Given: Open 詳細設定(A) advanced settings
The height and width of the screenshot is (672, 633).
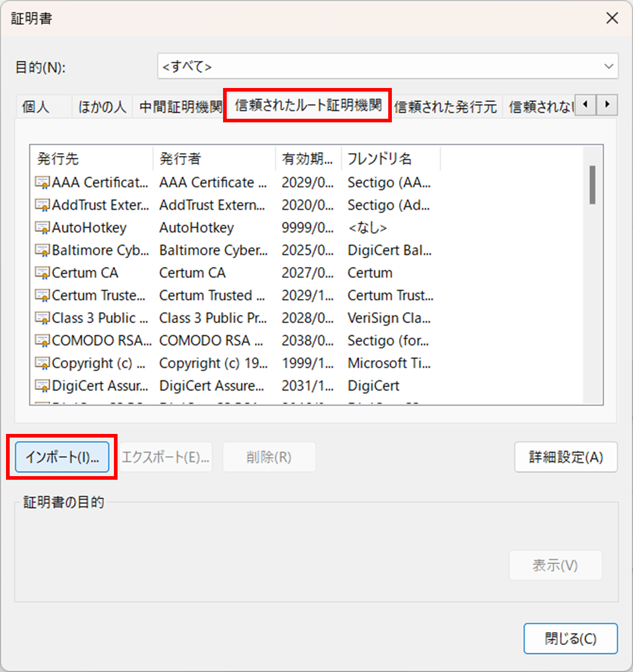Looking at the screenshot, I should [x=565, y=457].
